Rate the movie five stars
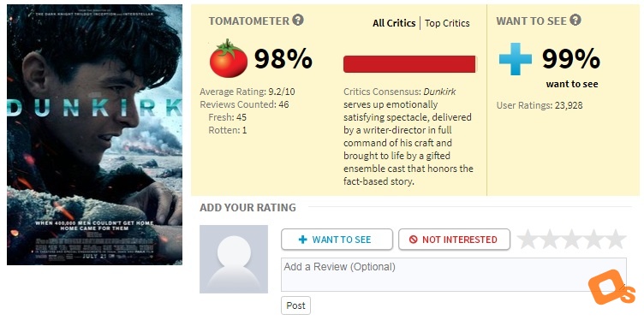The image size is (644, 320). coord(616,240)
